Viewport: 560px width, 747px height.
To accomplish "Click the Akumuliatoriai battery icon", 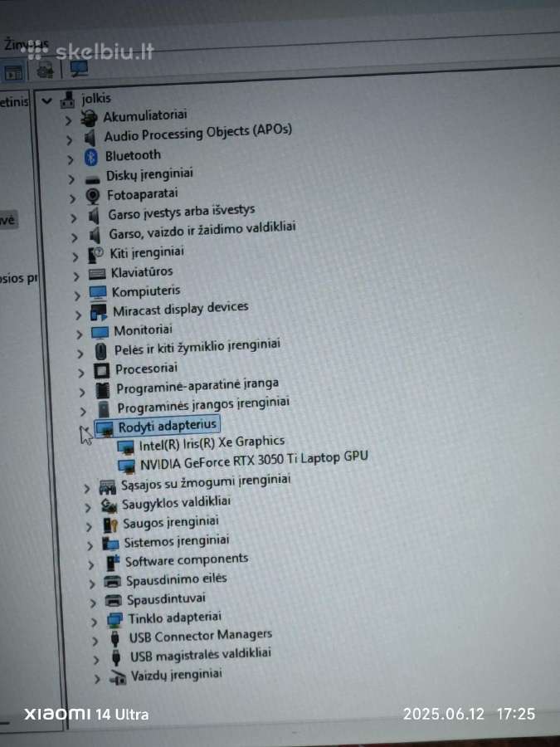I will (x=89, y=118).
